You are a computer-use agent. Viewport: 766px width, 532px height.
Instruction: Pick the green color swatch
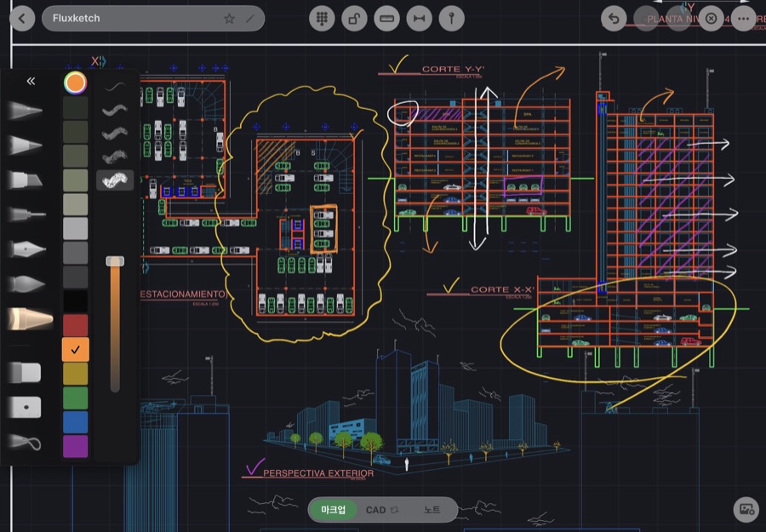75,398
